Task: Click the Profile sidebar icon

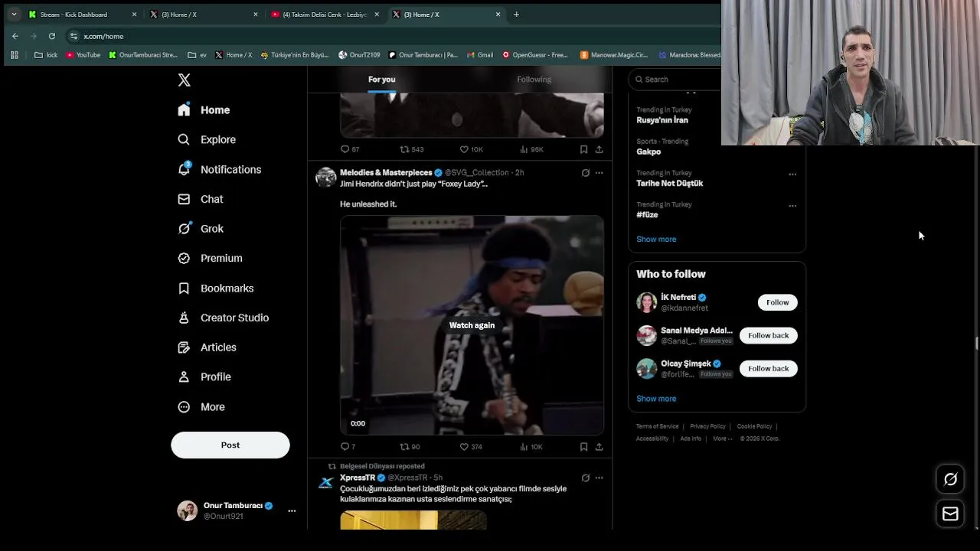Action: pyautogui.click(x=184, y=377)
